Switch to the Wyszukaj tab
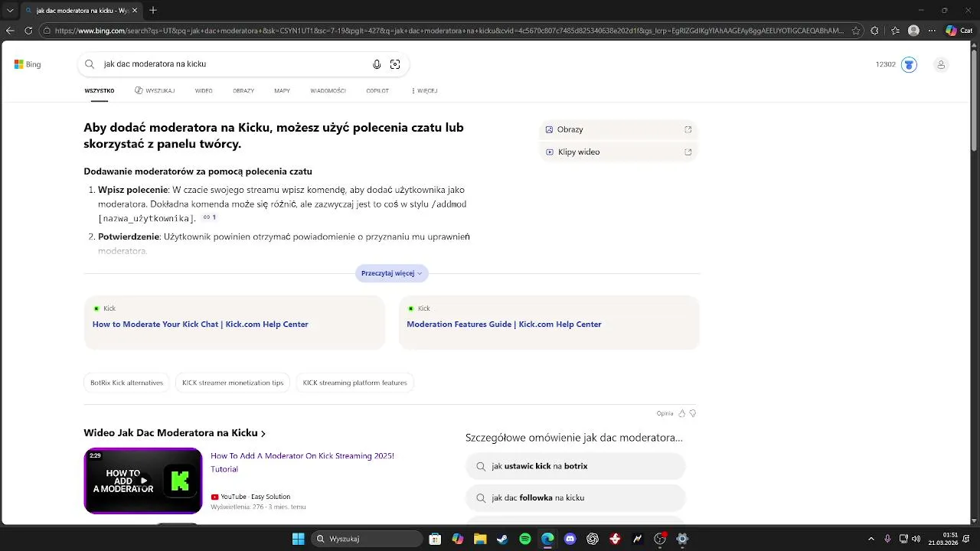980x551 pixels. pyautogui.click(x=155, y=90)
